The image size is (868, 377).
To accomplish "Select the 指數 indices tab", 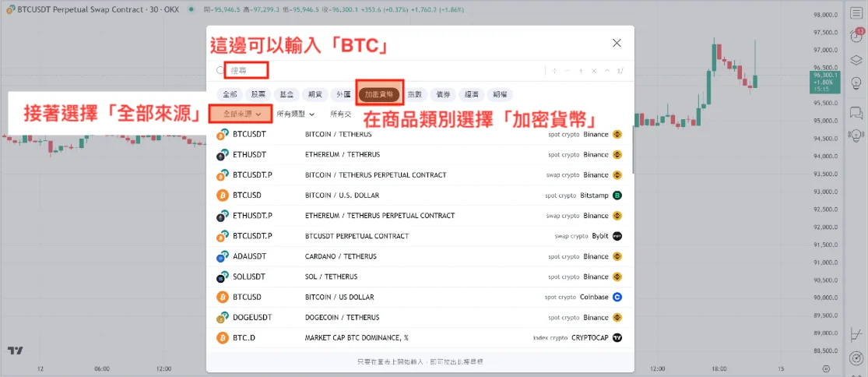I will tap(415, 95).
